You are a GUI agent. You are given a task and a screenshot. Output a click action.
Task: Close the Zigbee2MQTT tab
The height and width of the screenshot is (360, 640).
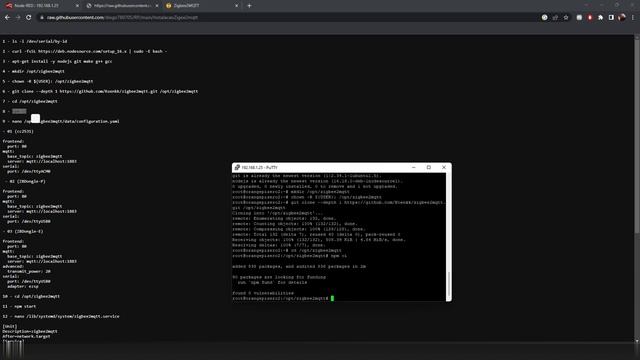pyautogui.click(x=236, y=6)
